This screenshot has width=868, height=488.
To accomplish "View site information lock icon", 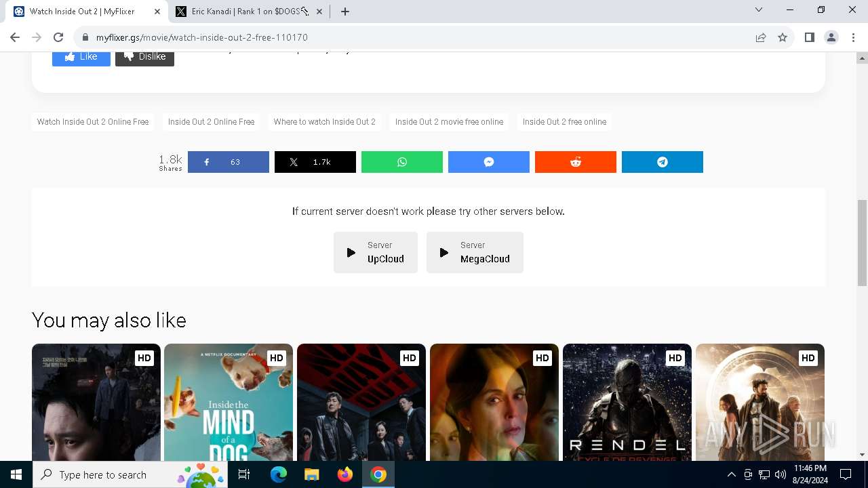I will coord(85,38).
